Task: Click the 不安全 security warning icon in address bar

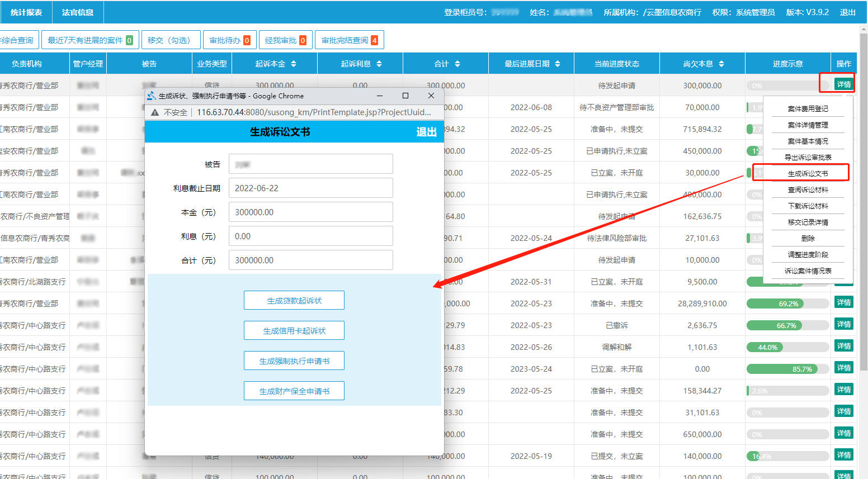Action: tap(155, 112)
